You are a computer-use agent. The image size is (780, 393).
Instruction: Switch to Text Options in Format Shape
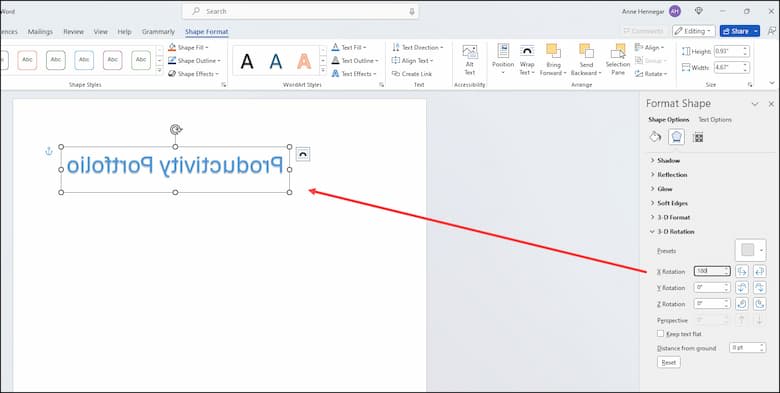[x=715, y=119]
